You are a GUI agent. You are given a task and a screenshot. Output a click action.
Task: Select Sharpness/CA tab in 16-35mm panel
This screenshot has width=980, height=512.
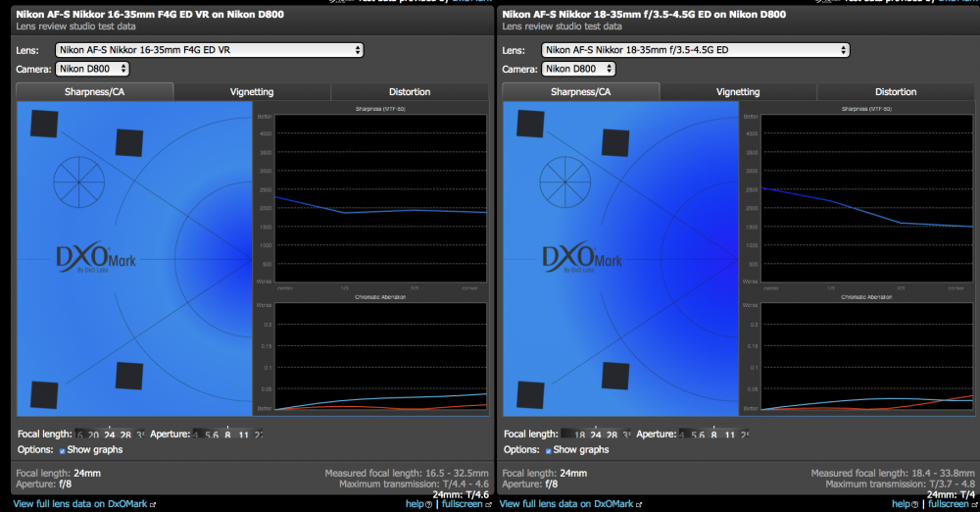[x=94, y=91]
